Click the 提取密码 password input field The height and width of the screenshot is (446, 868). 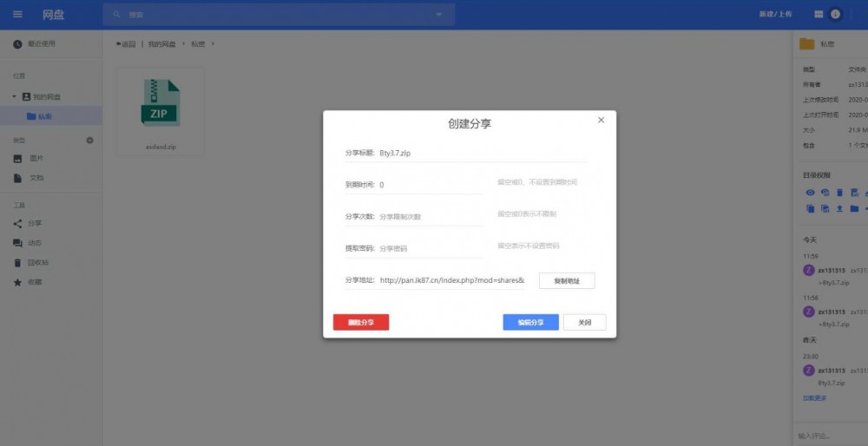click(x=430, y=248)
